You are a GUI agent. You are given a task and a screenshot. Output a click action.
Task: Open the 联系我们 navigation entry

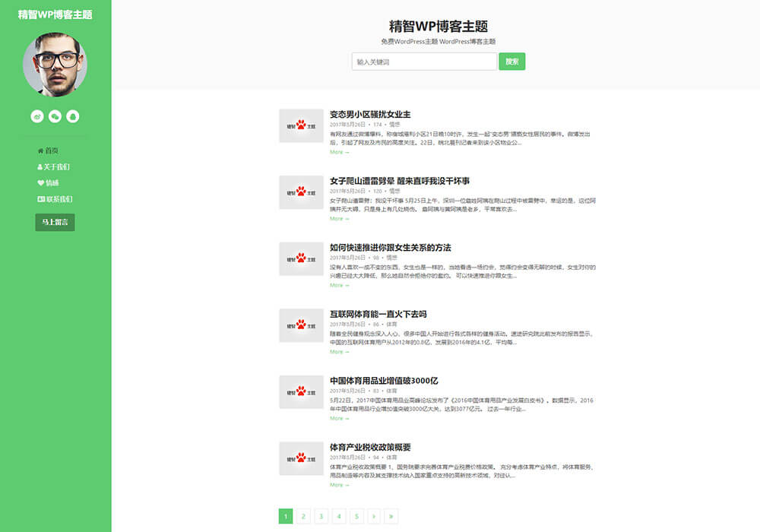pos(59,200)
